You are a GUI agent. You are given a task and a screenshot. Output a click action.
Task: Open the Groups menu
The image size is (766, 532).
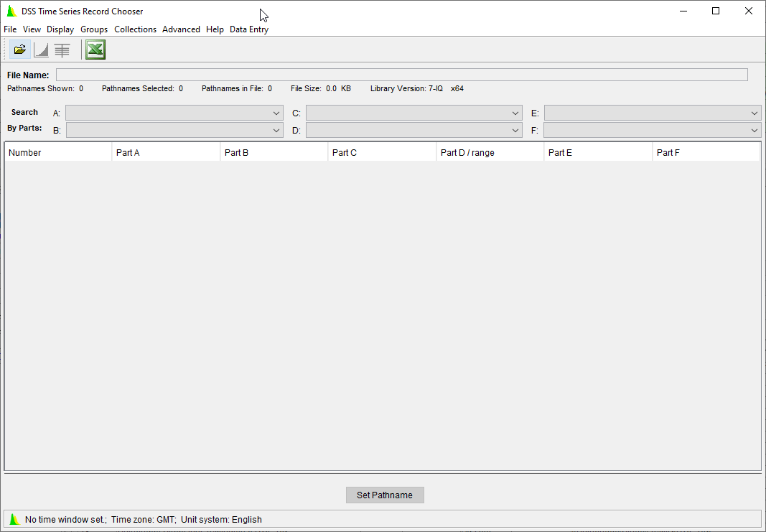[x=94, y=29]
